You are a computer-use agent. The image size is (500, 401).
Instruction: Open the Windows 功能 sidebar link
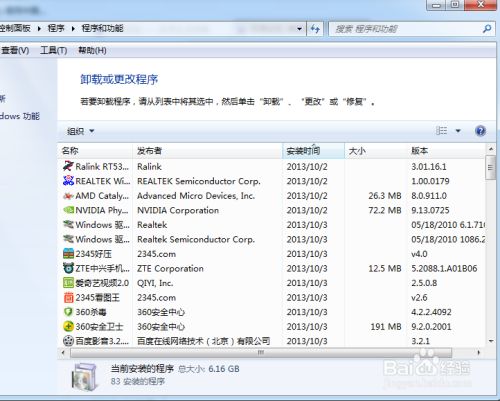(x=20, y=116)
